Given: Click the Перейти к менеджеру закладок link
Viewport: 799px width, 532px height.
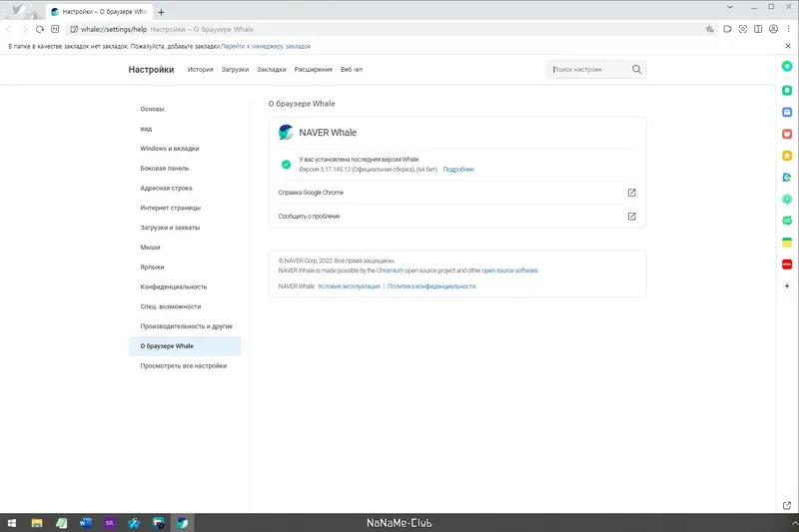Looking at the screenshot, I should 266,46.
